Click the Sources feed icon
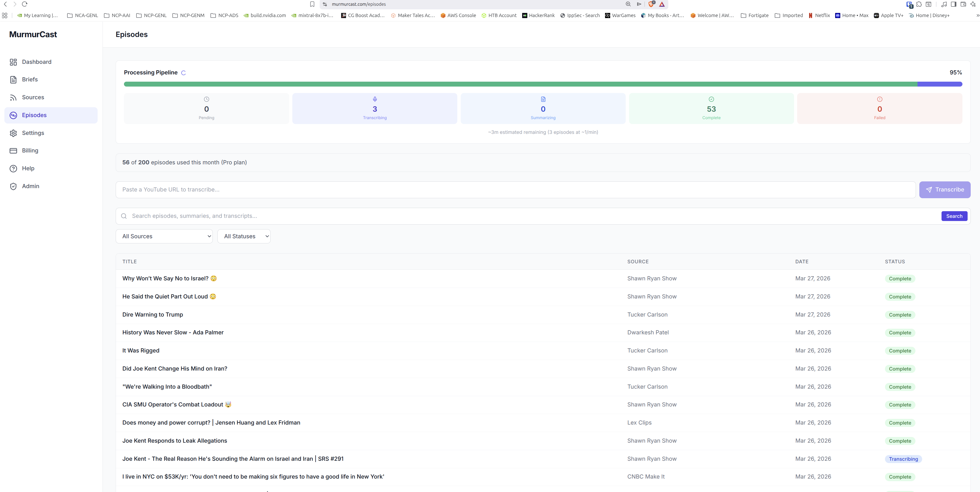Viewport: 980px width, 492px height. click(13, 97)
